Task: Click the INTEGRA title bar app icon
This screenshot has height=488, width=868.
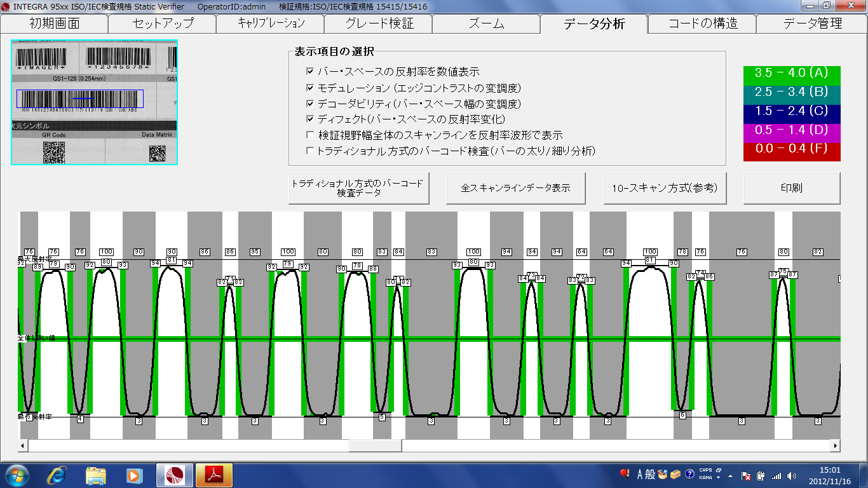Action: coord(6,6)
